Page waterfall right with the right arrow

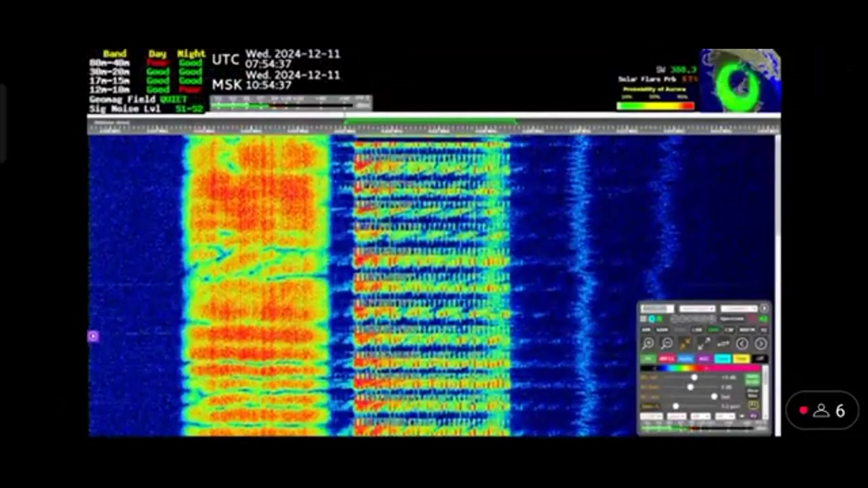click(x=761, y=344)
